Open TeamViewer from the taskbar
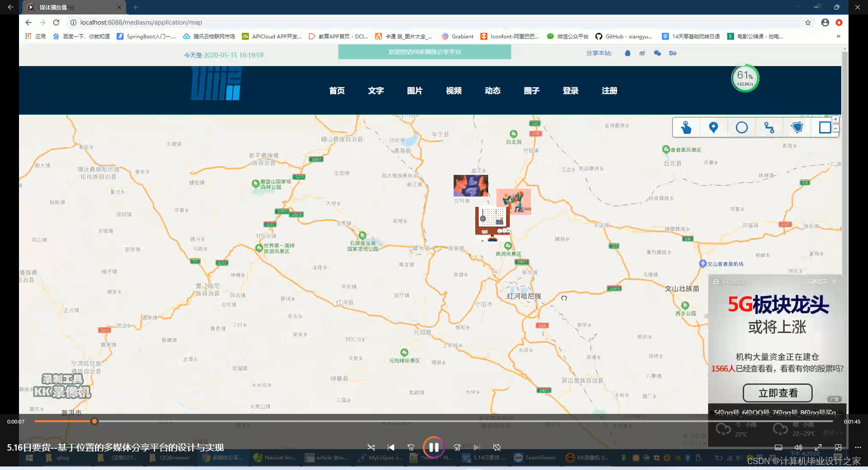 pyautogui.click(x=535, y=458)
